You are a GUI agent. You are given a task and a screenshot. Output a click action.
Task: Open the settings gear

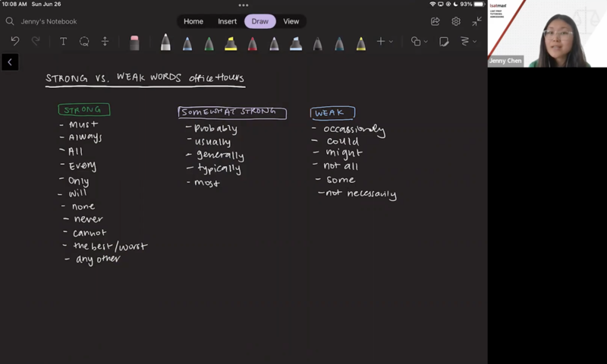(x=456, y=21)
